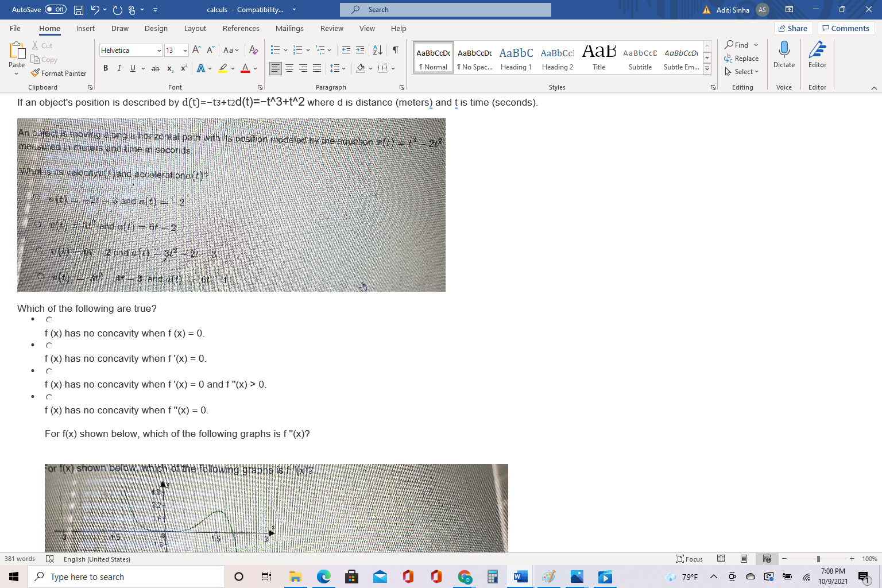Select the Format Painter tool

tap(59, 73)
